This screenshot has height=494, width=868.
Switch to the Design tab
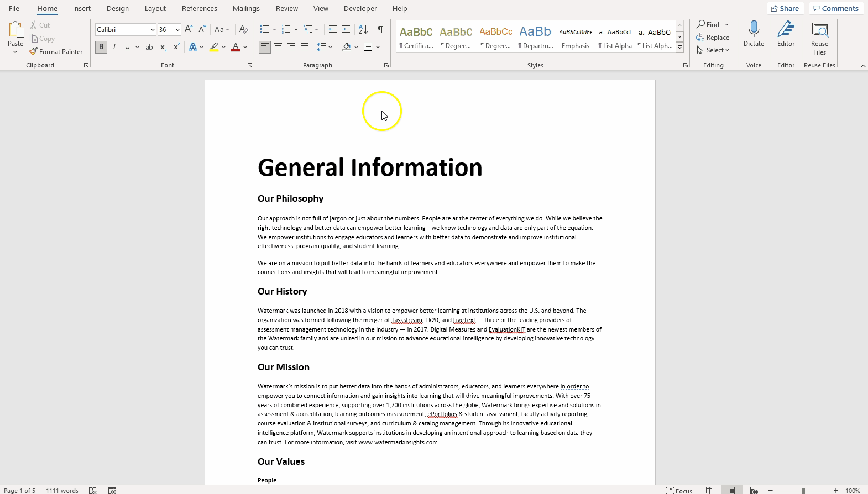pyautogui.click(x=118, y=8)
